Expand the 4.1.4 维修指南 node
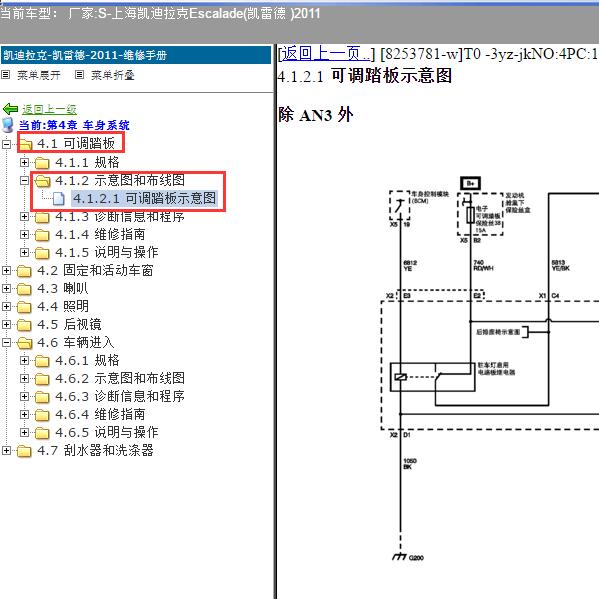This screenshot has height=599, width=599. coord(24,235)
